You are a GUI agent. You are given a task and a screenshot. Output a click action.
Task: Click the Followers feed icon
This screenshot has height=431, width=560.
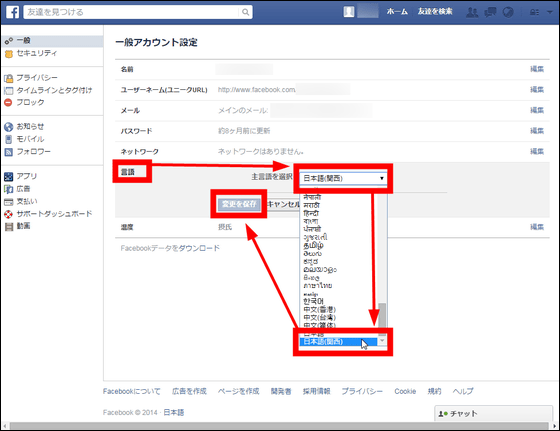tap(9, 152)
